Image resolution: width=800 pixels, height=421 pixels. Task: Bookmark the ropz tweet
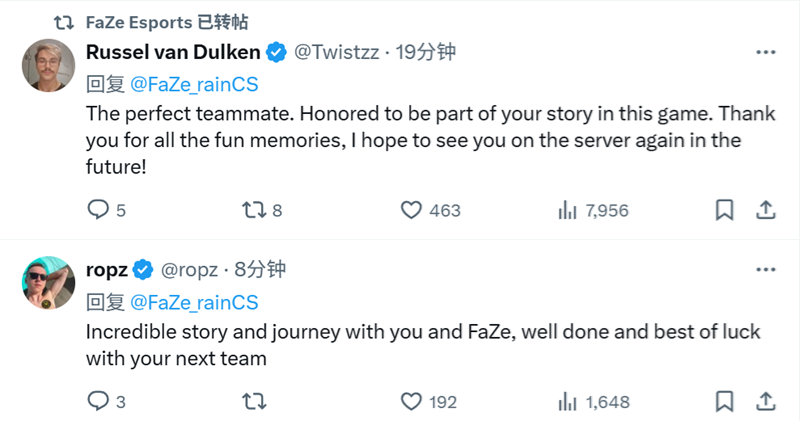tap(725, 402)
